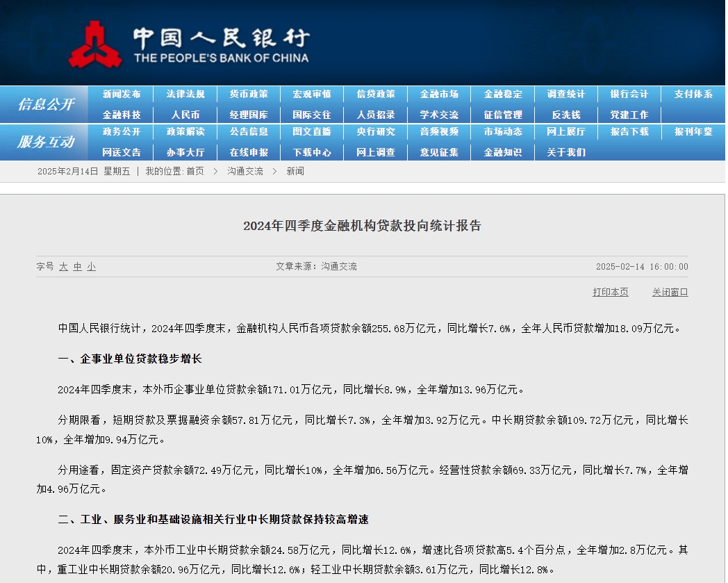Image resolution: width=728 pixels, height=583 pixels.
Task: Click heading 二、工业、服务业和基础设施相关行业
Action: click(x=213, y=519)
